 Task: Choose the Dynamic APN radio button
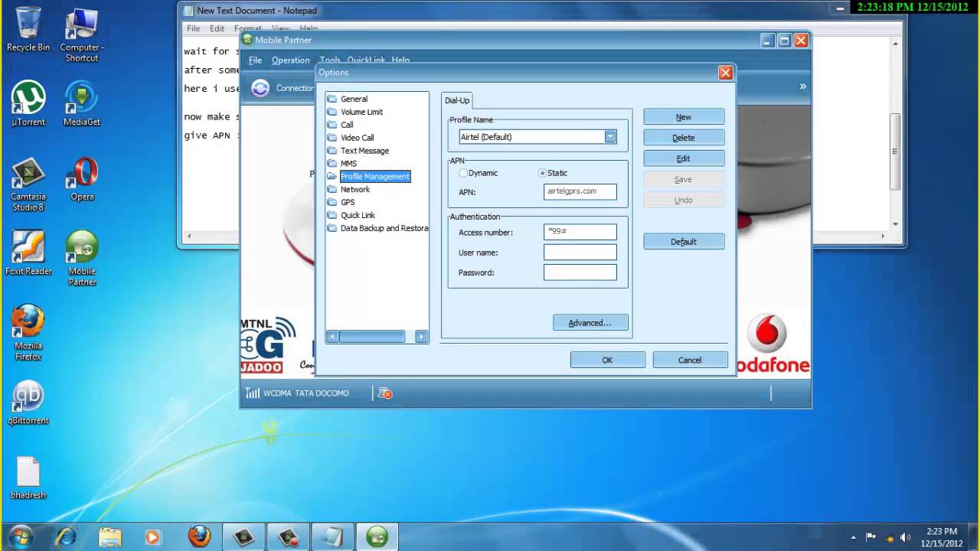tap(464, 173)
